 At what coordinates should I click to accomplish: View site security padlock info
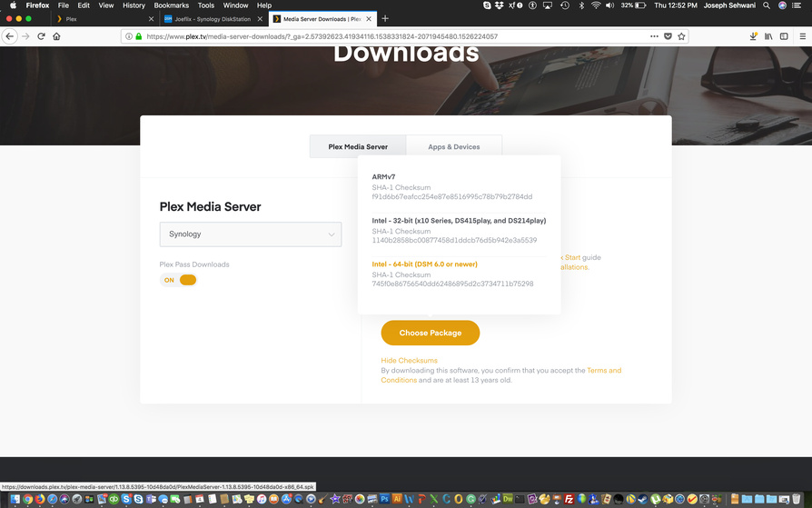click(x=138, y=36)
